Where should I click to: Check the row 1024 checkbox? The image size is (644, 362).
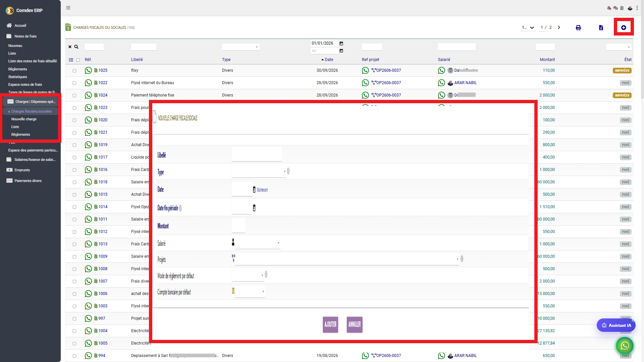tap(74, 96)
